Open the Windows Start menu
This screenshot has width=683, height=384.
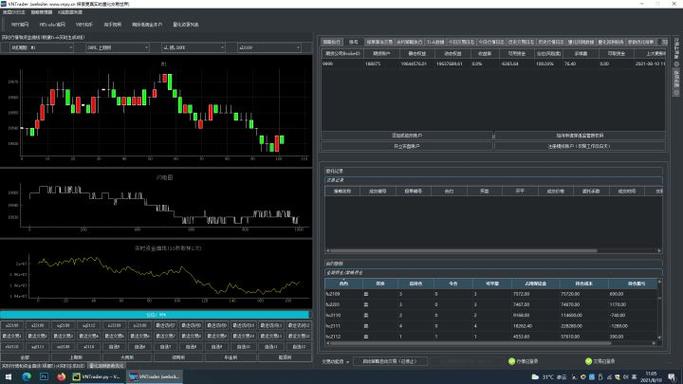pos(8,377)
